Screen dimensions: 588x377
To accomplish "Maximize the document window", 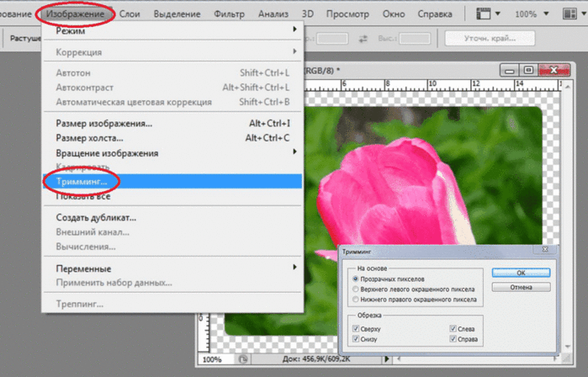I will 528,70.
